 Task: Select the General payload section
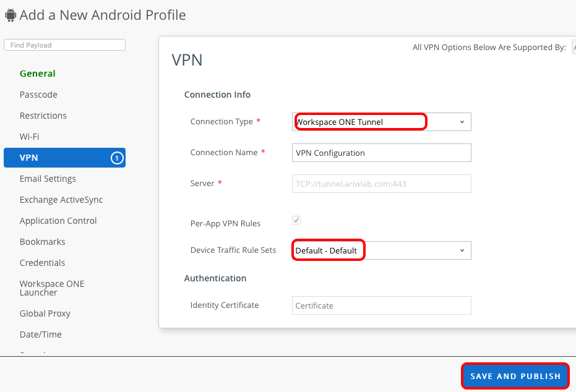(38, 74)
